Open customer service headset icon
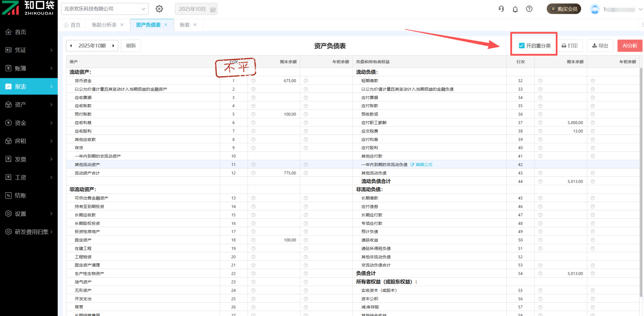The width and height of the screenshot is (644, 316). pos(501,9)
